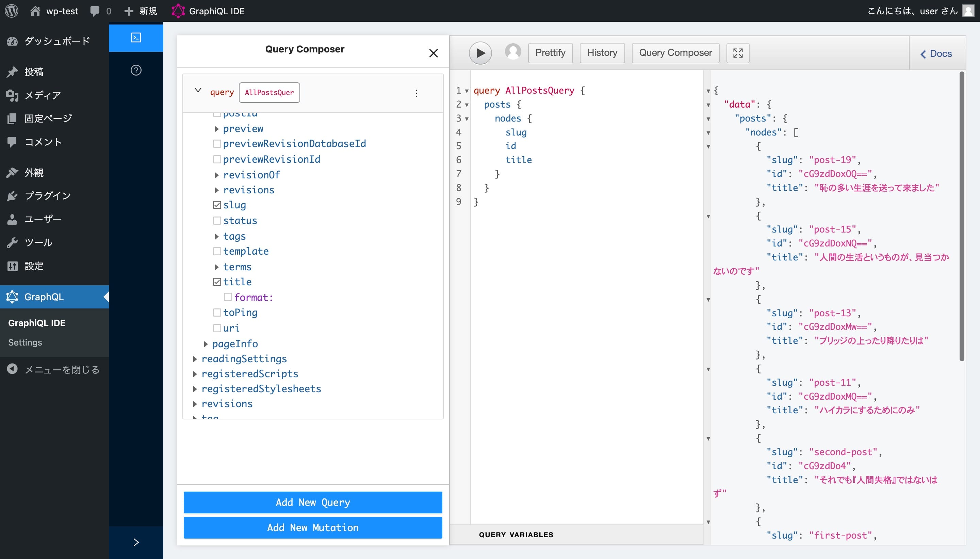Click the Prettify button icon
The width and height of the screenshot is (980, 559).
[x=551, y=52]
